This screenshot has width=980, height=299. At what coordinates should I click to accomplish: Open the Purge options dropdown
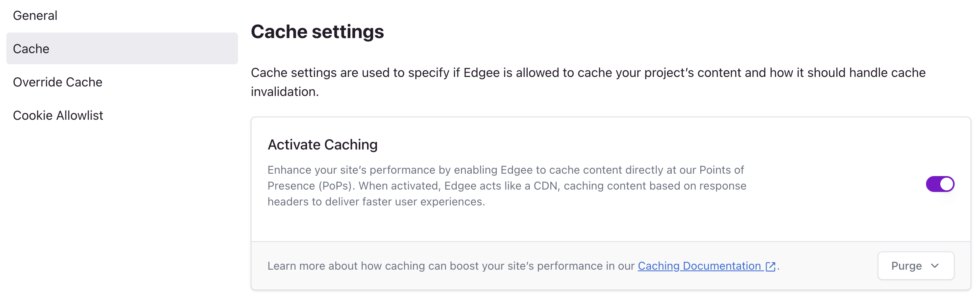pyautogui.click(x=916, y=266)
